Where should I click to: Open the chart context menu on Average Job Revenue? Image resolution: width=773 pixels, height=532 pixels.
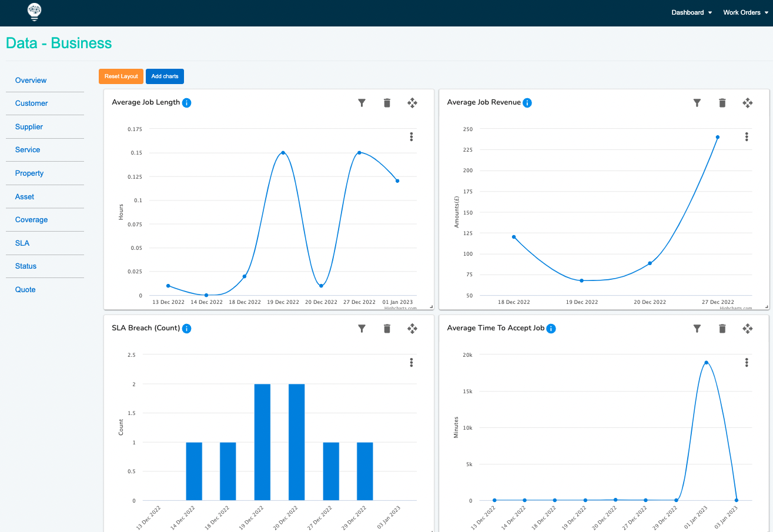click(746, 136)
